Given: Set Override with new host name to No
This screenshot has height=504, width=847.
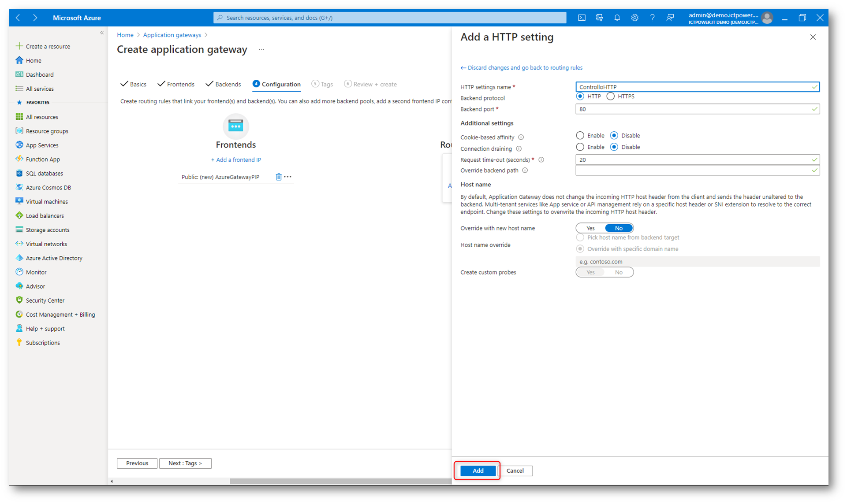Looking at the screenshot, I should [x=619, y=228].
